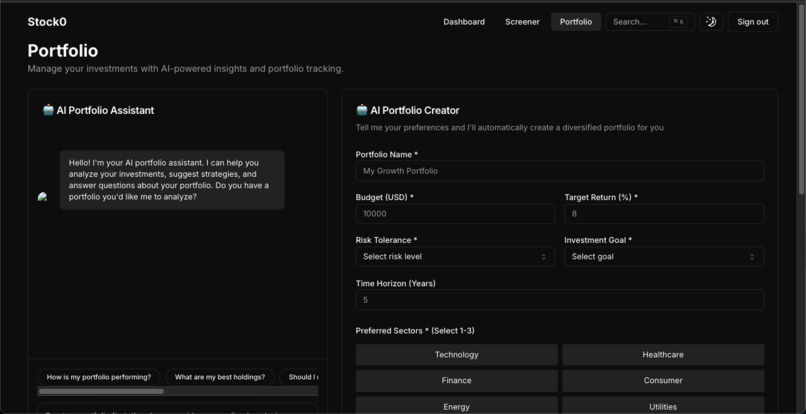Select the Utilities sector
Viewport: 806px width, 414px height.
point(663,406)
